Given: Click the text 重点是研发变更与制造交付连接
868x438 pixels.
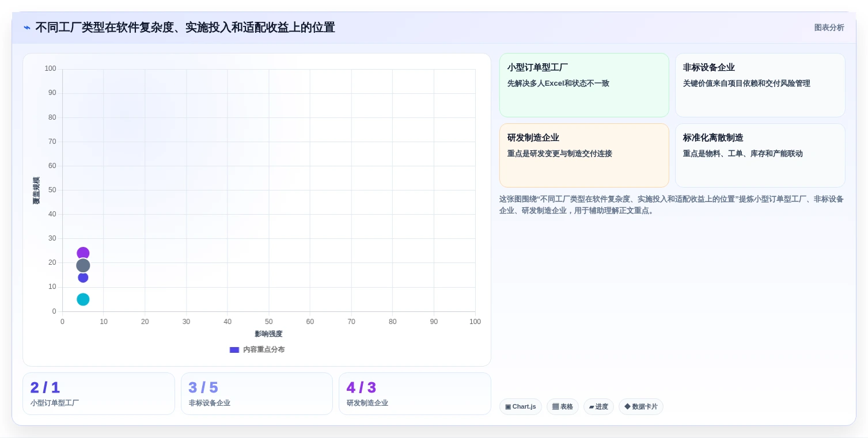Looking at the screenshot, I should point(560,154).
